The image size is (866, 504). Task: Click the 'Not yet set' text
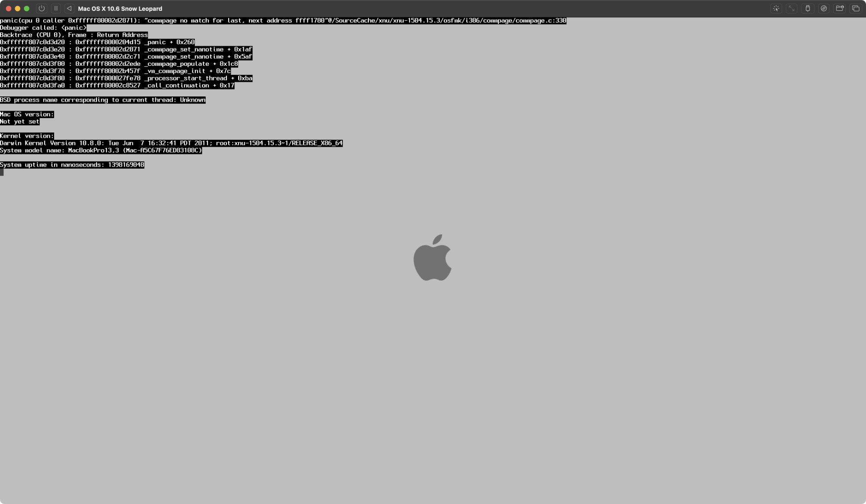click(x=20, y=122)
